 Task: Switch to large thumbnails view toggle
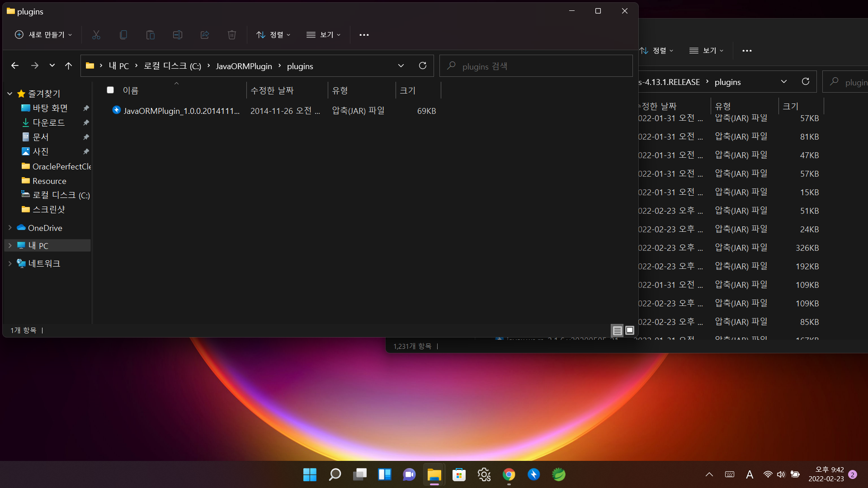click(630, 331)
